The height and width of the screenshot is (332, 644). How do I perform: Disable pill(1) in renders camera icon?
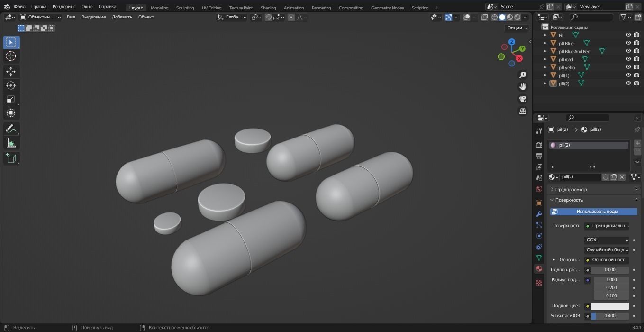[636, 75]
